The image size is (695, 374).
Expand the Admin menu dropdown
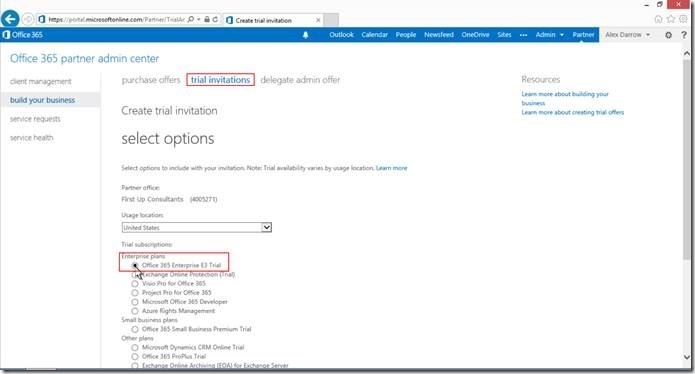pos(550,35)
